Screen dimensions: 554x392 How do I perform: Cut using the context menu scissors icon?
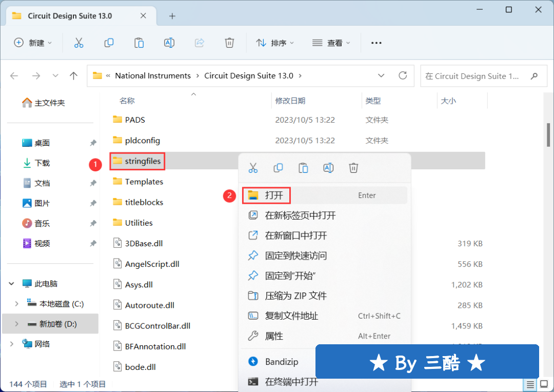coord(253,168)
